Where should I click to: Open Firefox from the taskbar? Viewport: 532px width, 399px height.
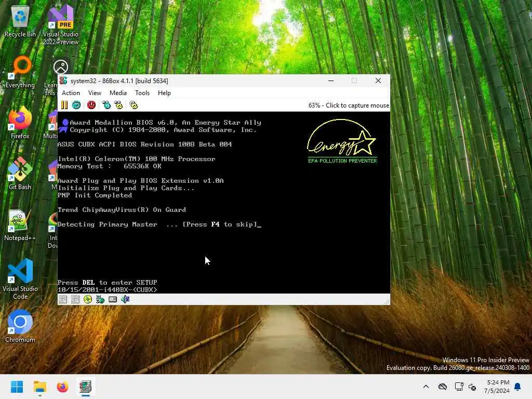pos(62,387)
